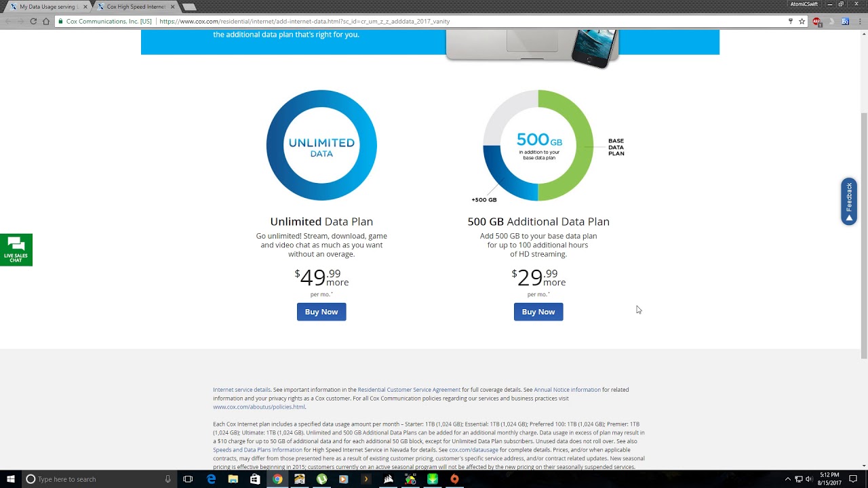Open the volume control tray icon
Viewport: 868px width, 488px height.
point(808,479)
